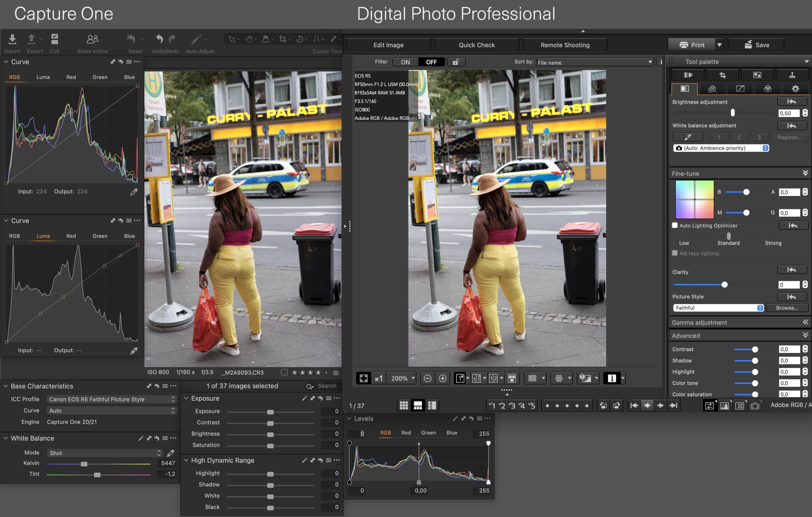Click the settings gear tab in Tool palette

[795, 89]
